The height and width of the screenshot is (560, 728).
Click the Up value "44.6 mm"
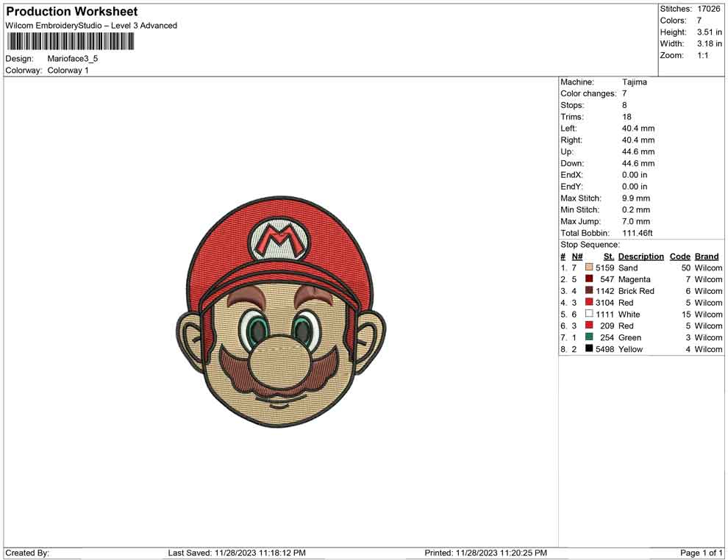click(638, 151)
